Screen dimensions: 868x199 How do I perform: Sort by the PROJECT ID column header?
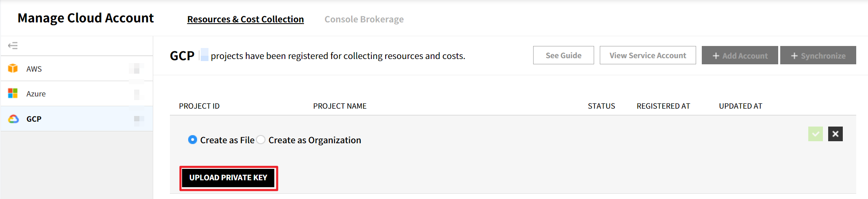[x=199, y=106]
